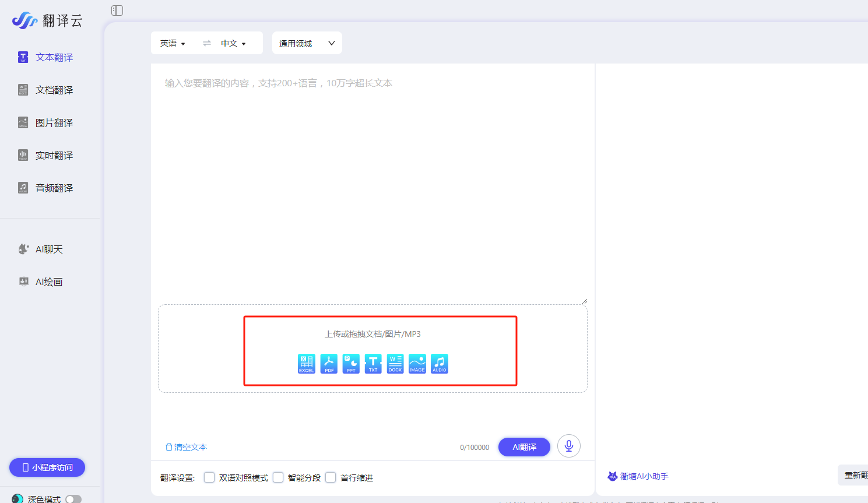Open 音频翻译 in the sidebar
Screen dimensions: 868x503
[45, 188]
